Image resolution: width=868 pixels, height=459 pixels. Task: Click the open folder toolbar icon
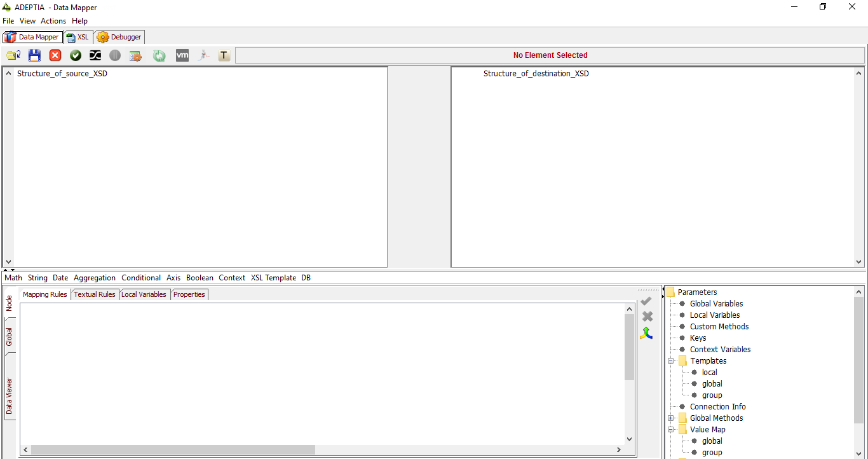coord(13,55)
